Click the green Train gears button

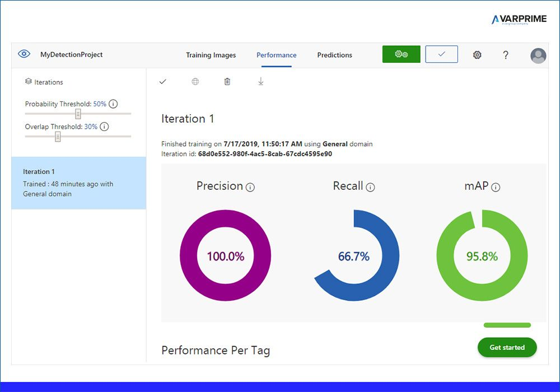pyautogui.click(x=401, y=54)
